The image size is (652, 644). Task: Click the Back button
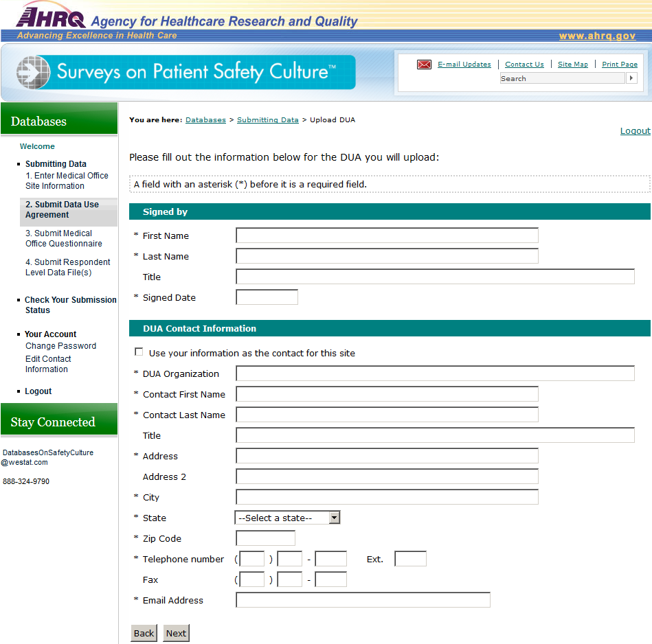coord(144,633)
